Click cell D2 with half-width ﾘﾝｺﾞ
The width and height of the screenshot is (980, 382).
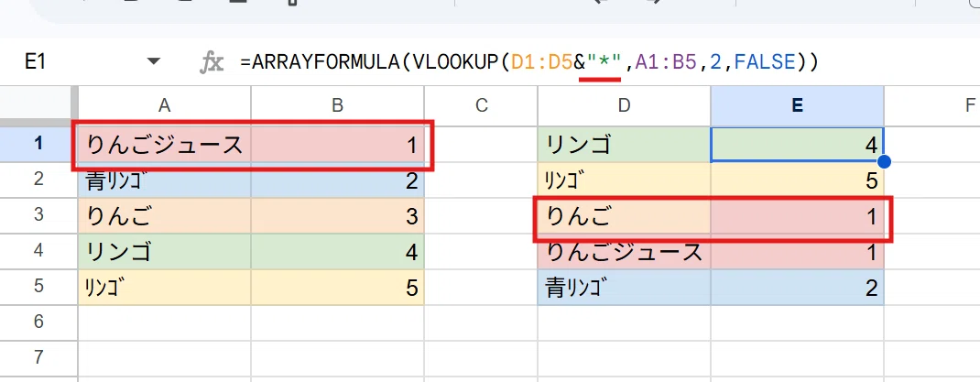coord(624,180)
